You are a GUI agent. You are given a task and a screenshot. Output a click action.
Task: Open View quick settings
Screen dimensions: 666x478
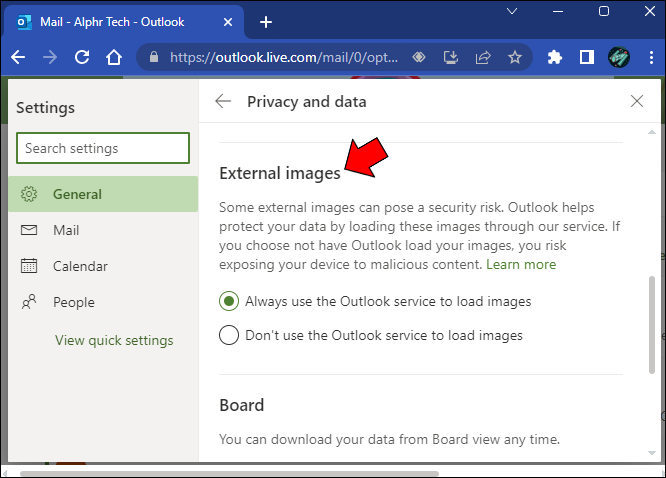click(x=114, y=340)
